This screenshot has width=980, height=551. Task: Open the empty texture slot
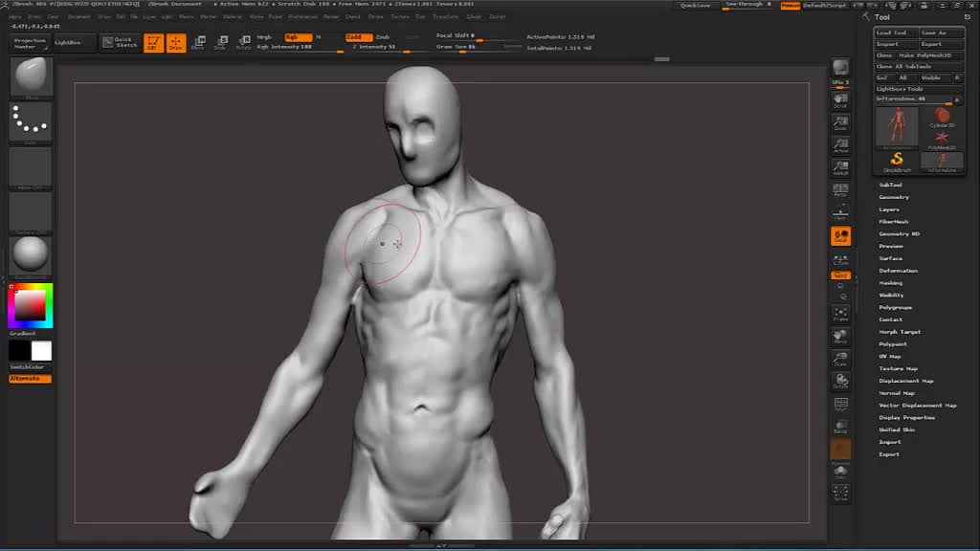pyautogui.click(x=31, y=213)
